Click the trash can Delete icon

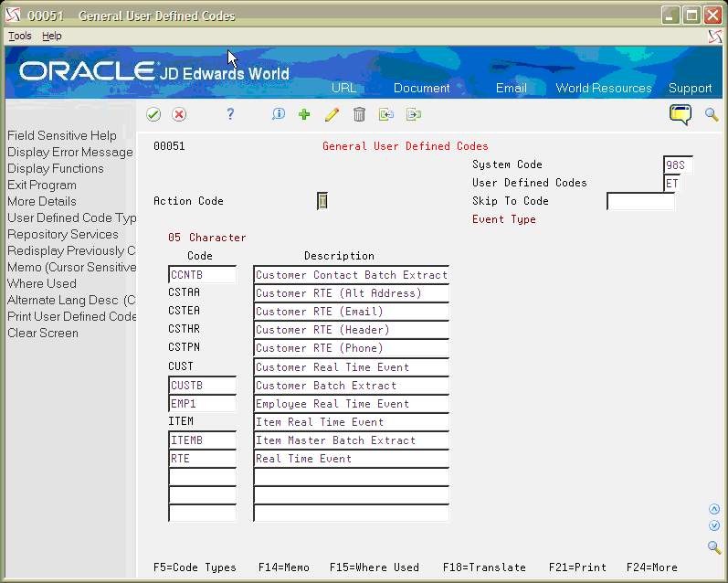pos(359,114)
